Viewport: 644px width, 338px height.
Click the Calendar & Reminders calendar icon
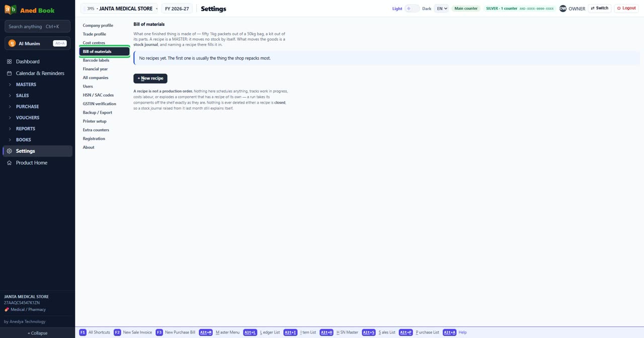pos(9,73)
